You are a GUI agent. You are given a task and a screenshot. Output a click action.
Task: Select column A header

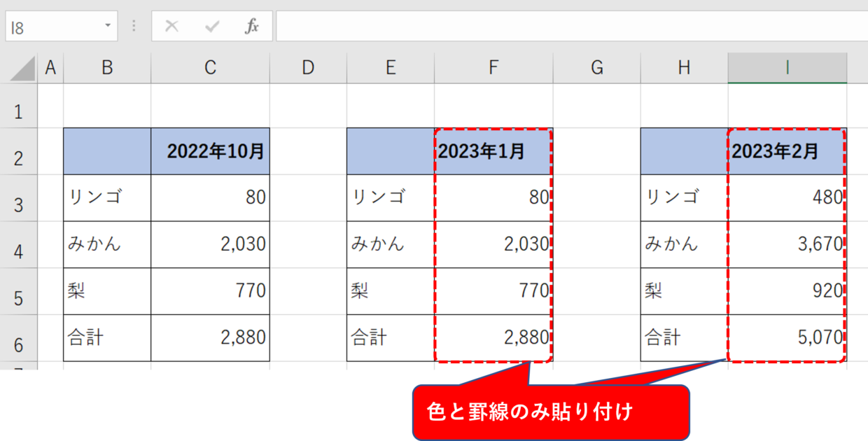point(50,67)
